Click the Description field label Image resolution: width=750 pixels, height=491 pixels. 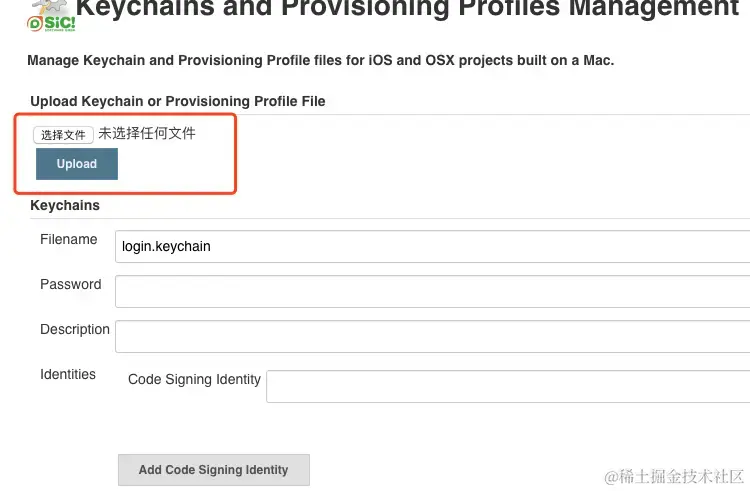pyautogui.click(x=75, y=329)
